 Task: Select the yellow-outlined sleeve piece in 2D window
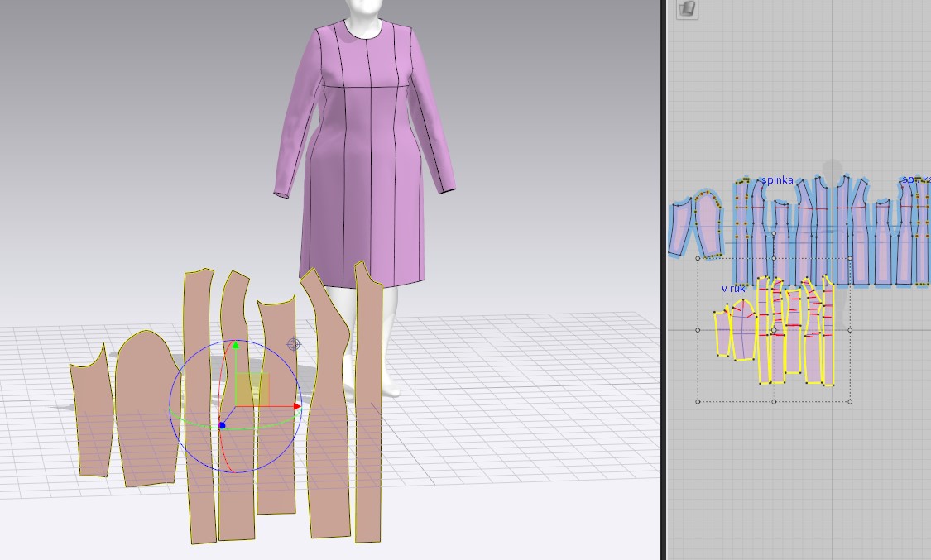pos(743,331)
